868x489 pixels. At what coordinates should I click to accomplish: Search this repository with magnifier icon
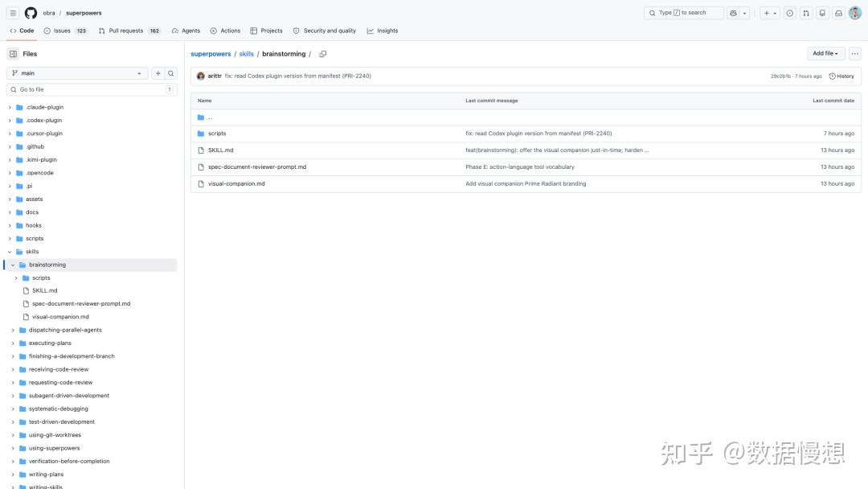(171, 73)
